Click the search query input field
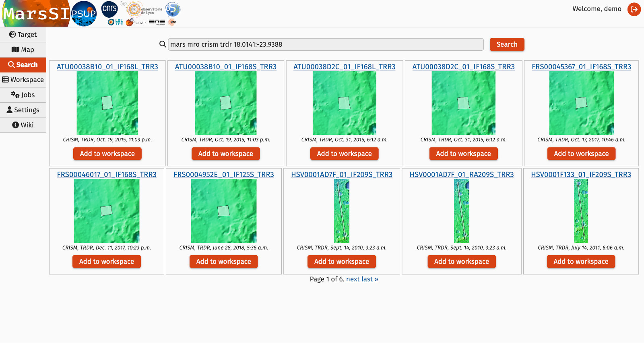The height and width of the screenshot is (343, 644). point(325,44)
